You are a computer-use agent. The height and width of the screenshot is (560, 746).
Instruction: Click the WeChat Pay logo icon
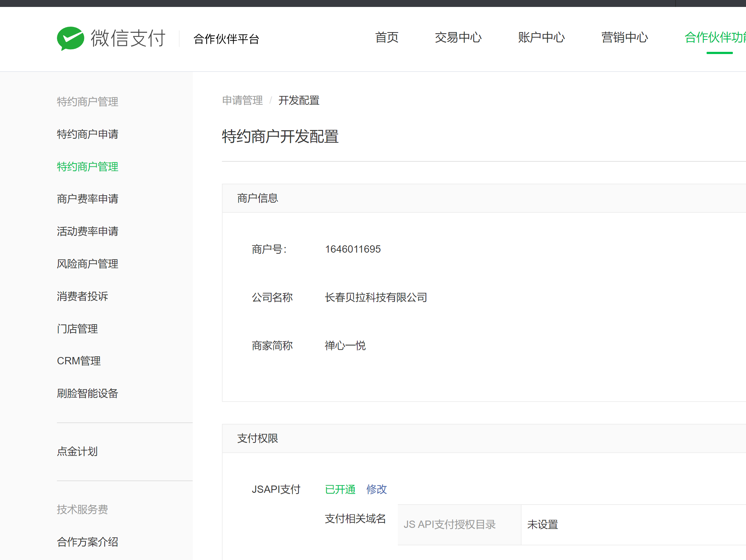70,38
